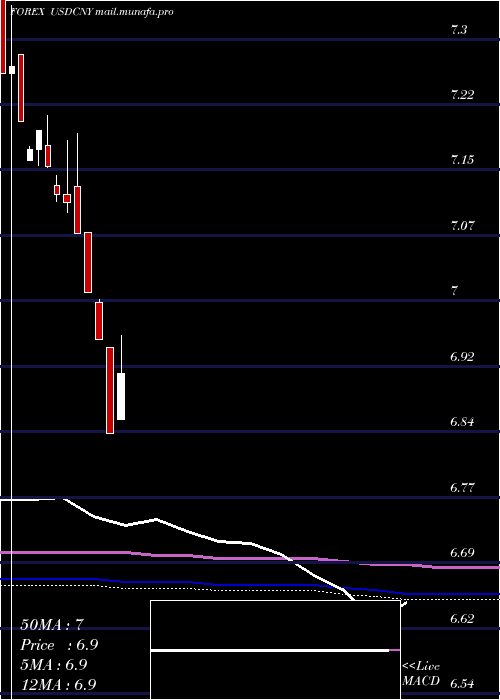The width and height of the screenshot is (500, 700).
Task: Click the 'Price : 6.9' readout
Action: click(59, 645)
